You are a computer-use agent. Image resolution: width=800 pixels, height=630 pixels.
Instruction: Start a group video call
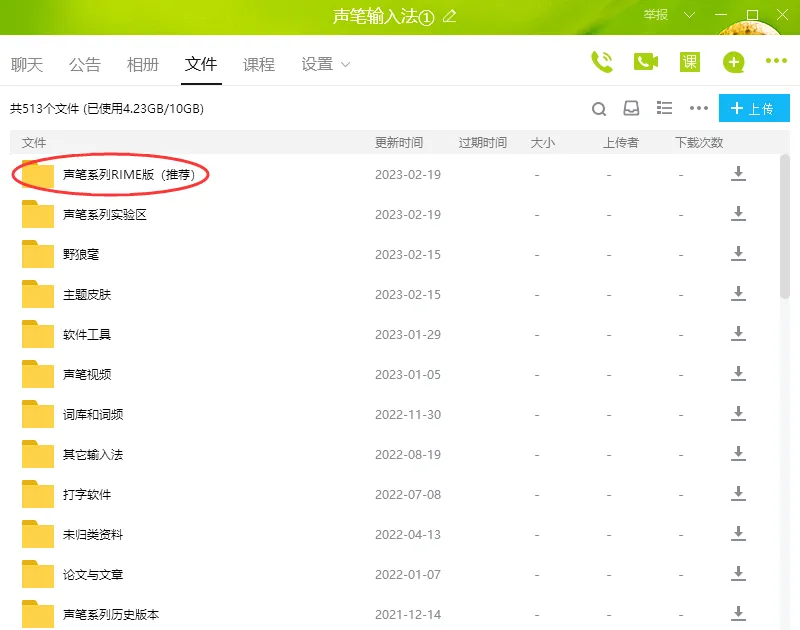pyautogui.click(x=645, y=62)
